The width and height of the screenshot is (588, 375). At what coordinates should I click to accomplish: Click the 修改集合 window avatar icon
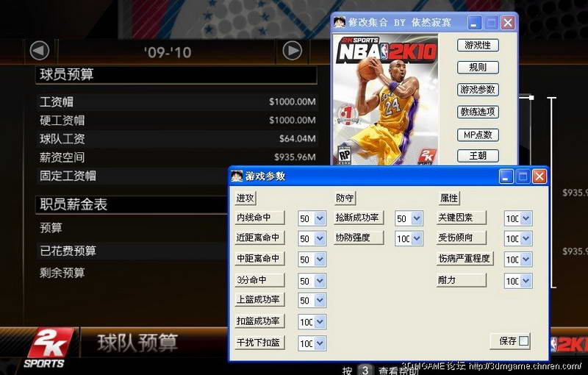click(340, 23)
